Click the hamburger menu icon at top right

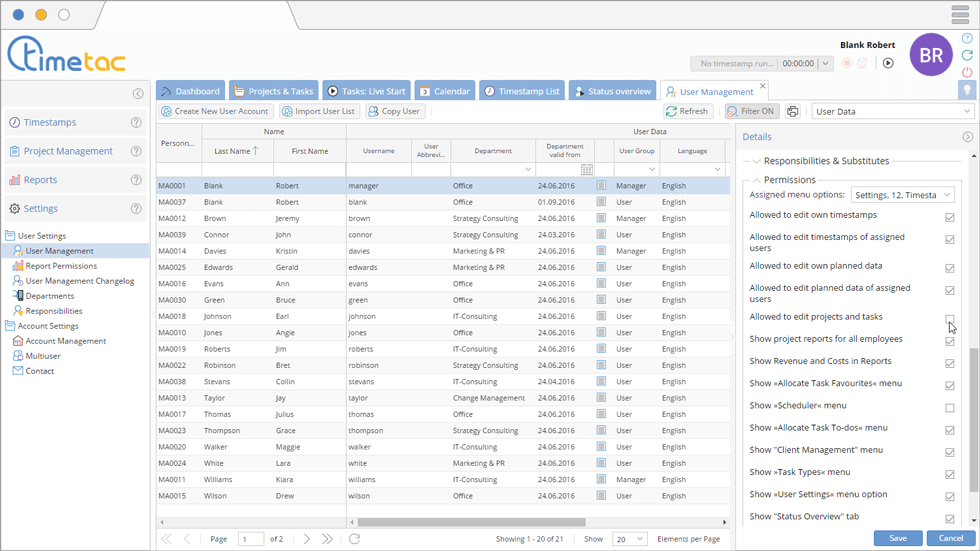959,15
